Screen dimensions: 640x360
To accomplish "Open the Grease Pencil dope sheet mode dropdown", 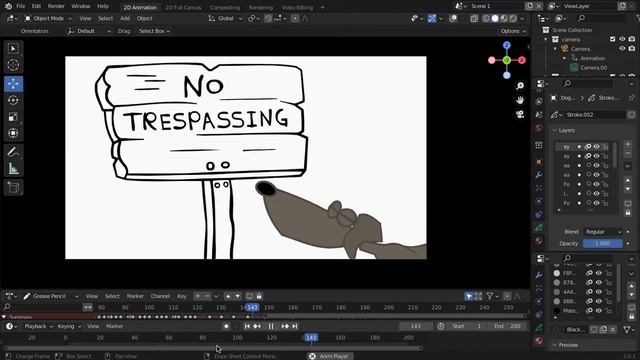I will pos(51,296).
